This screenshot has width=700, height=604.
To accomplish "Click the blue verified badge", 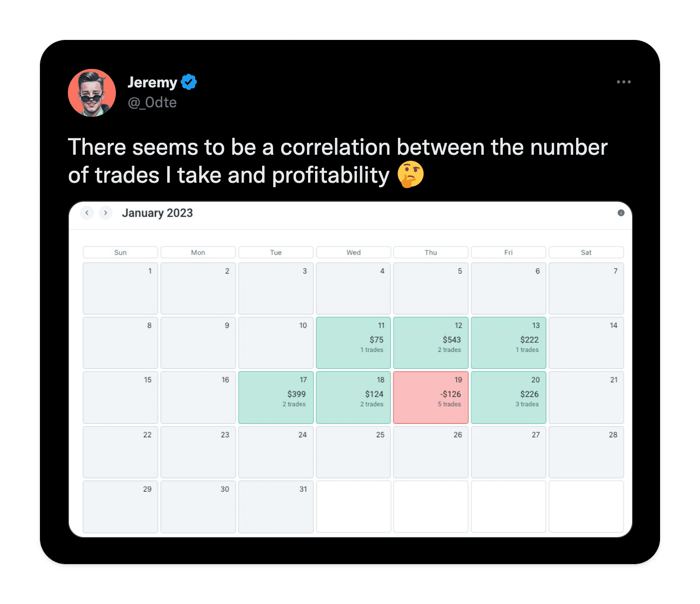I will pos(189,82).
